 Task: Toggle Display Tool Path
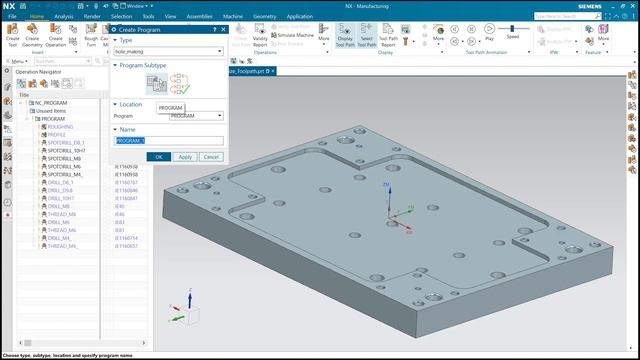(345, 35)
